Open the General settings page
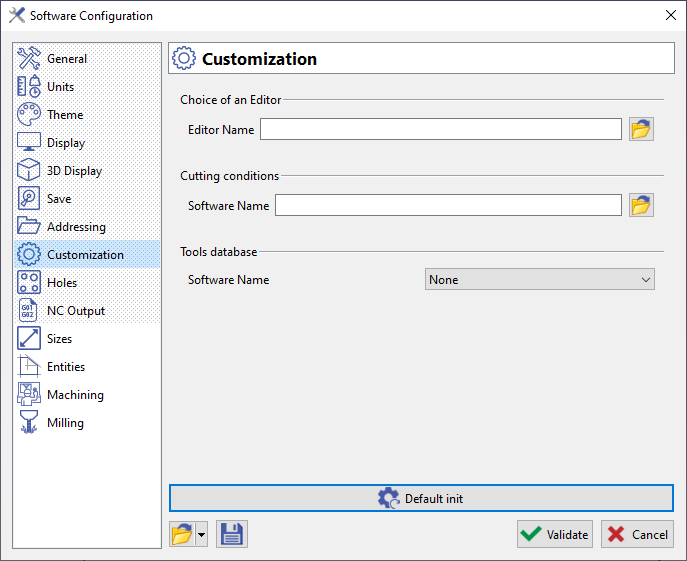Image resolution: width=687 pixels, height=561 pixels. pos(66,59)
